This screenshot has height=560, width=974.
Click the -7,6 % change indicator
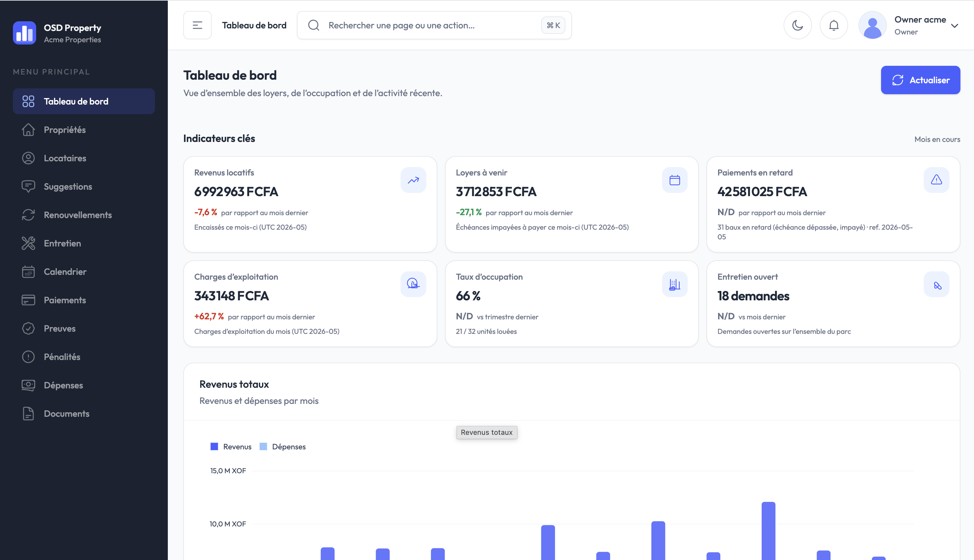[x=206, y=212]
